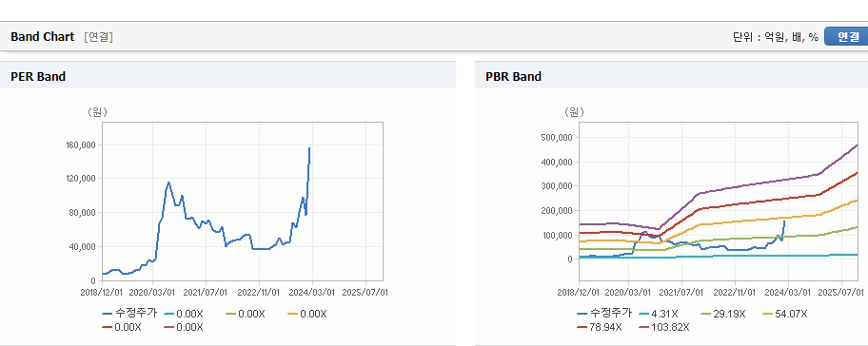
Task: Toggle purple 0.00X legend in PER Band
Action: tap(184, 327)
